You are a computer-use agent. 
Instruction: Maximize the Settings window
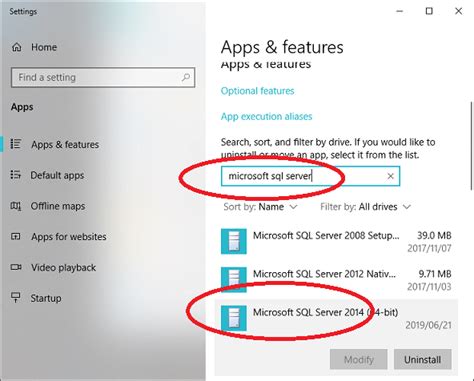[429, 11]
